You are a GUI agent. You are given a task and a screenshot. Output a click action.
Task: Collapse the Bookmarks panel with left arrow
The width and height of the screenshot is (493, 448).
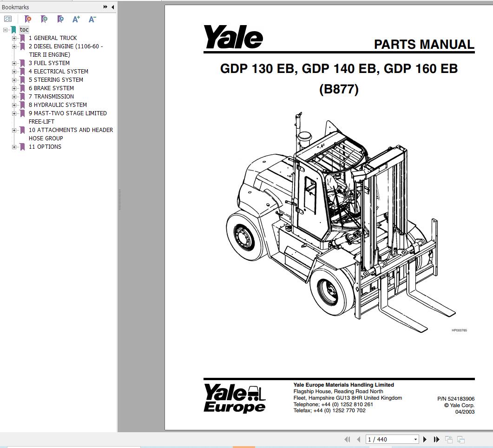tap(112, 7)
